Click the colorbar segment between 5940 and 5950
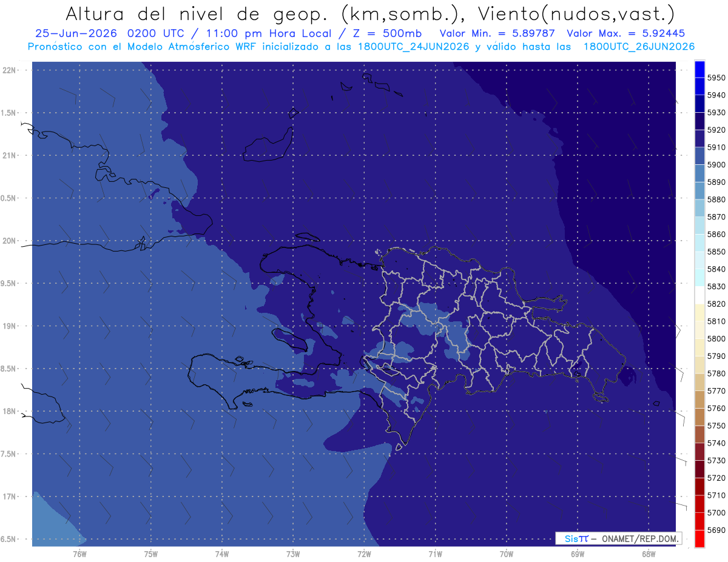The image size is (728, 562). point(699,87)
